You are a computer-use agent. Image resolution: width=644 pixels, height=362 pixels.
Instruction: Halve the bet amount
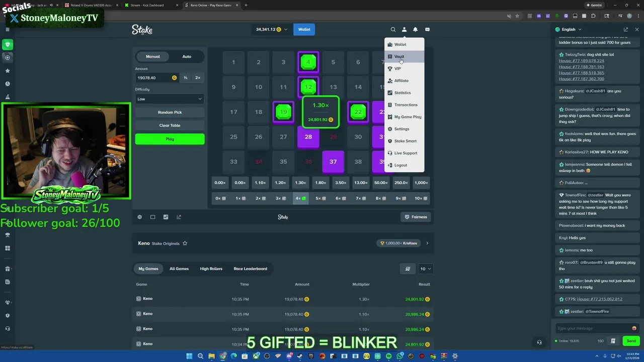[x=185, y=78]
